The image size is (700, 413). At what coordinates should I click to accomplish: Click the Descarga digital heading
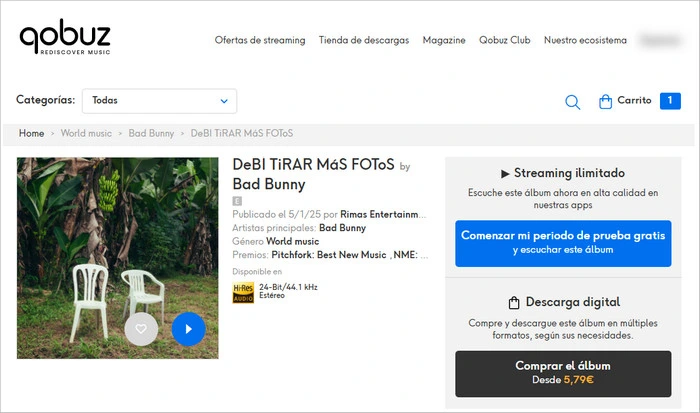(573, 302)
